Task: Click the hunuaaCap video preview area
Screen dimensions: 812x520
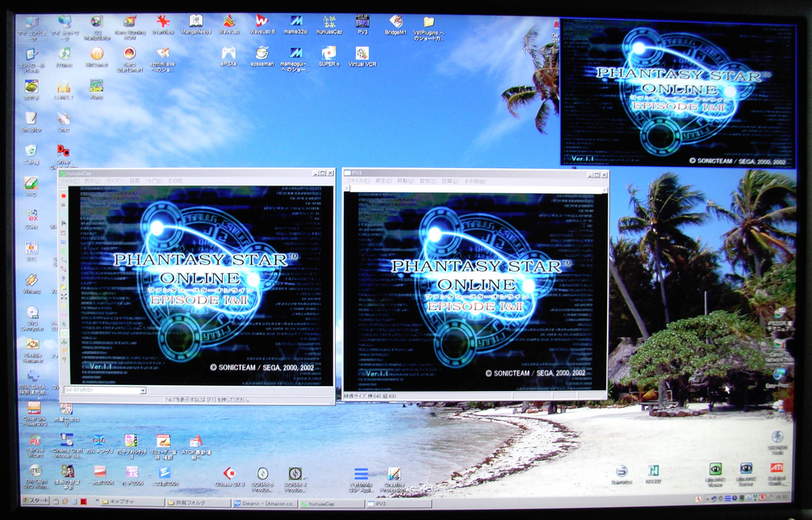Action: click(201, 286)
